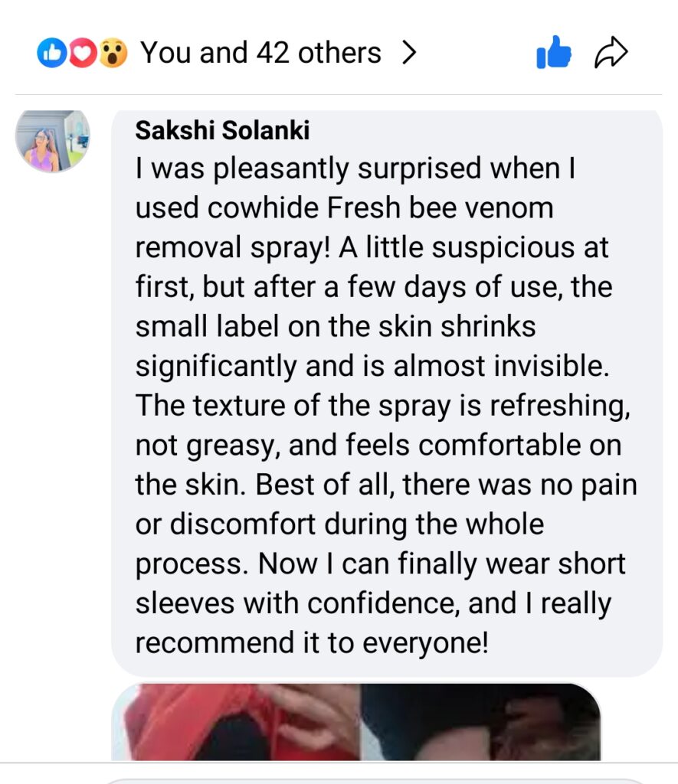Unlike the post with the thumbs-up button
This screenshot has width=678, height=784.
[x=554, y=54]
